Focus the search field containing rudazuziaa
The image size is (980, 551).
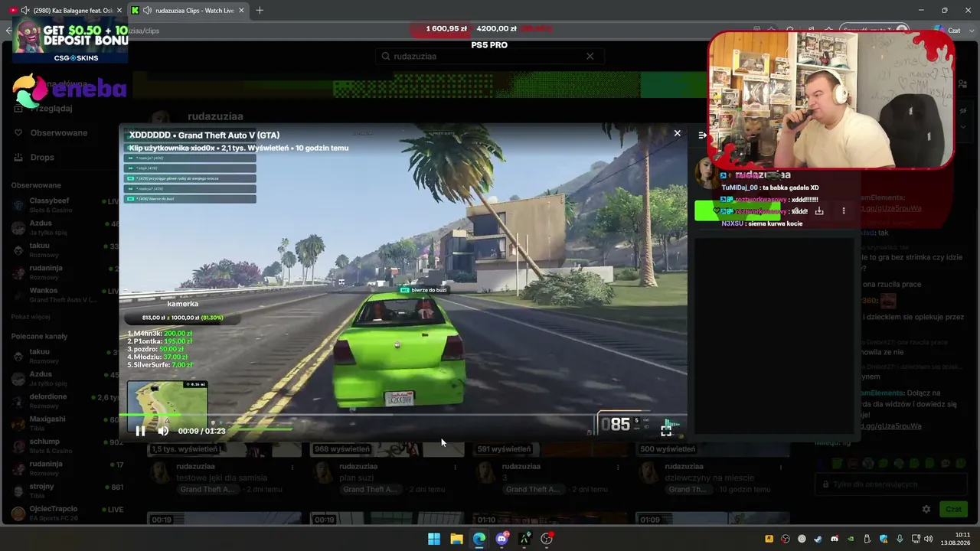[x=490, y=56]
